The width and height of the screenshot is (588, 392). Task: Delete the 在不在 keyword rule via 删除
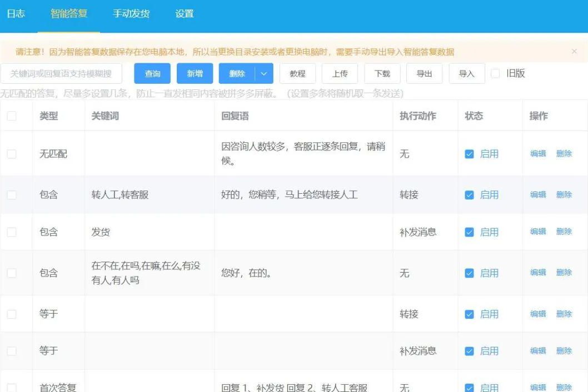click(564, 273)
